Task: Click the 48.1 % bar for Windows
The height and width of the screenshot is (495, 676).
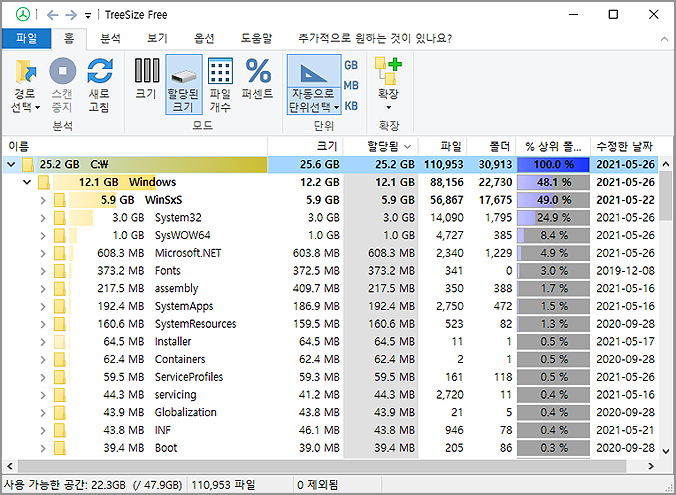Action: (553, 182)
